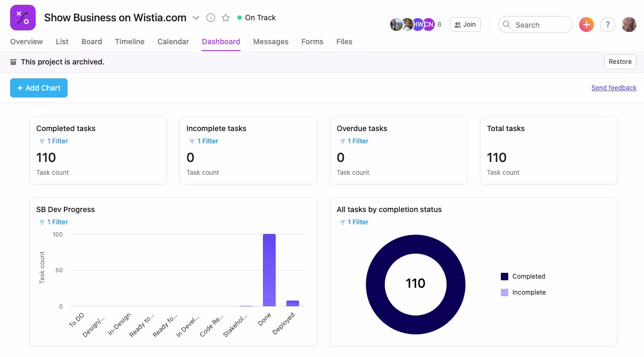Viewport: 644px width, 357px height.
Task: Switch to the Board tab
Action: [92, 42]
